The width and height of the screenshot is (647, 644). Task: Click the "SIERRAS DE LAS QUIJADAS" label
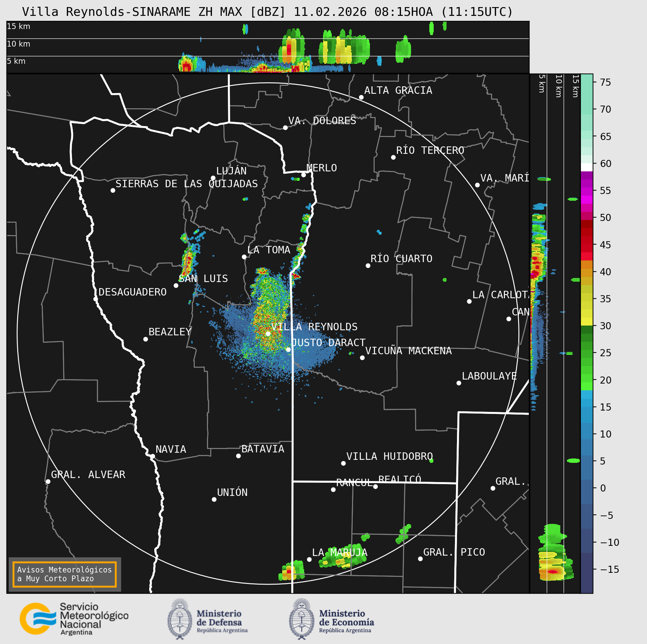[187, 184]
